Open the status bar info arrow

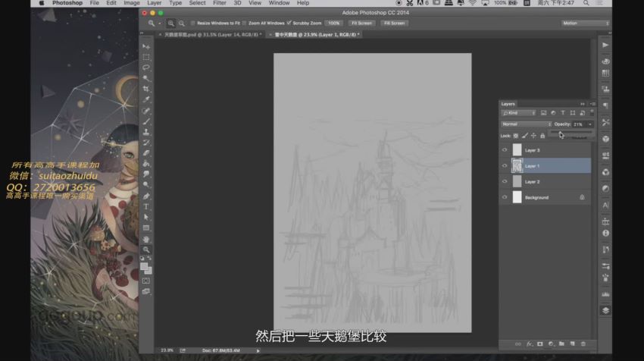[258, 350]
